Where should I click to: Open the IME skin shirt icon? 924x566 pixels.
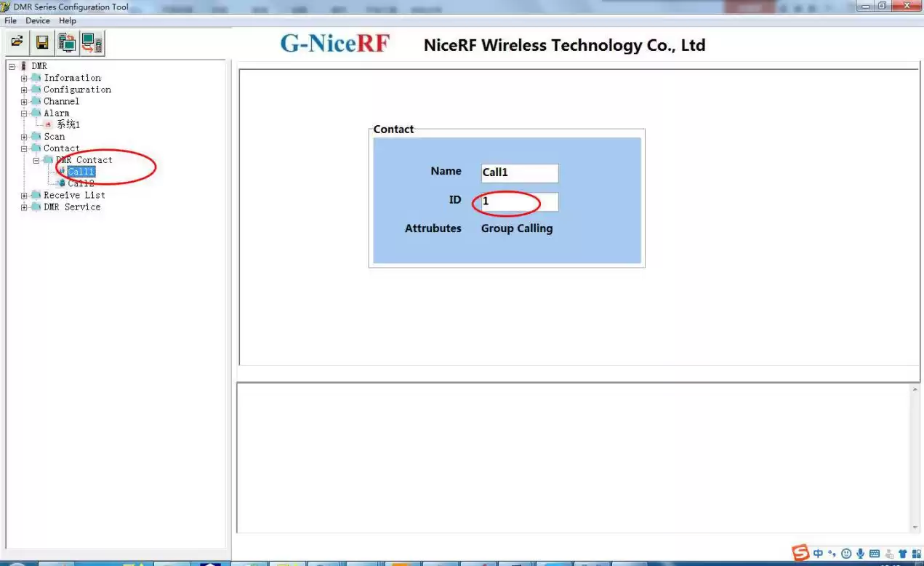click(x=902, y=554)
